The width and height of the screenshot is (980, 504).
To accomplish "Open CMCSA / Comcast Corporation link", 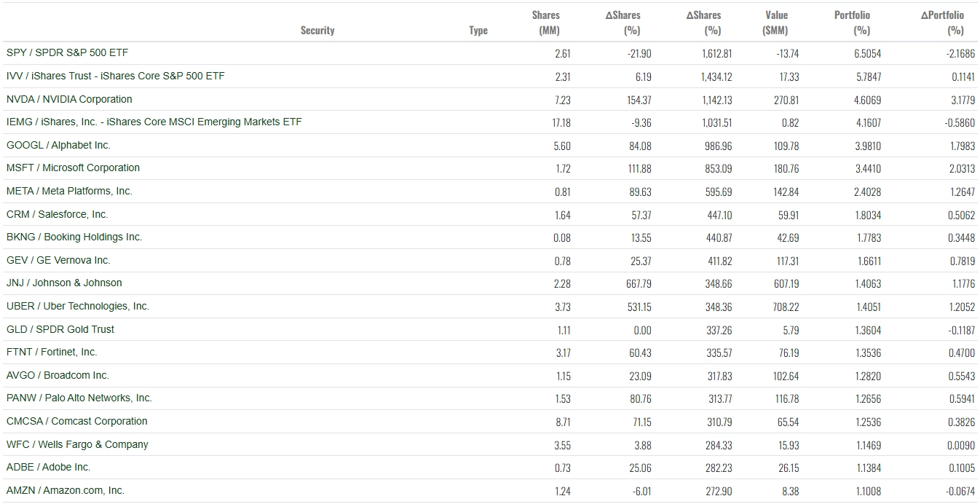I will click(76, 421).
